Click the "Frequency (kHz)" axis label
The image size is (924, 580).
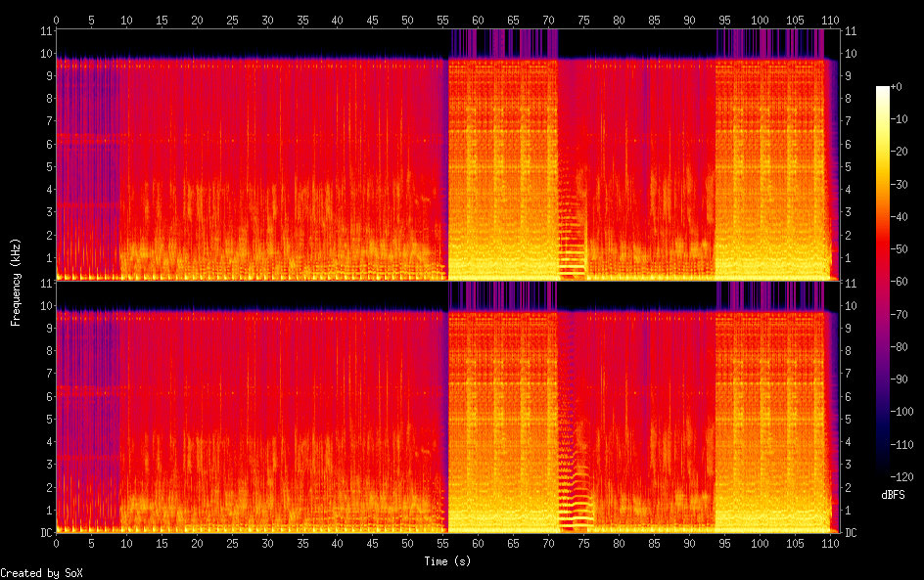click(x=16, y=281)
